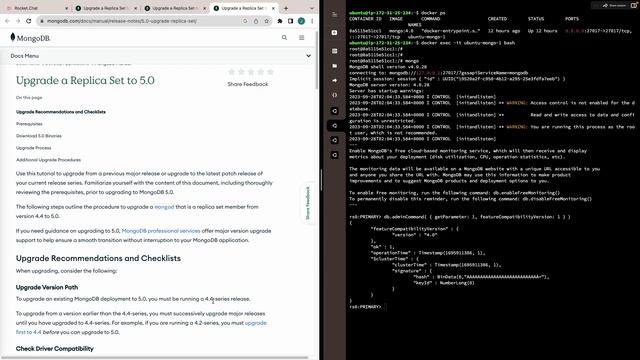The width and height of the screenshot is (640, 360).
Task: Click the Upgrade Version Path subheading
Action: (x=47, y=287)
